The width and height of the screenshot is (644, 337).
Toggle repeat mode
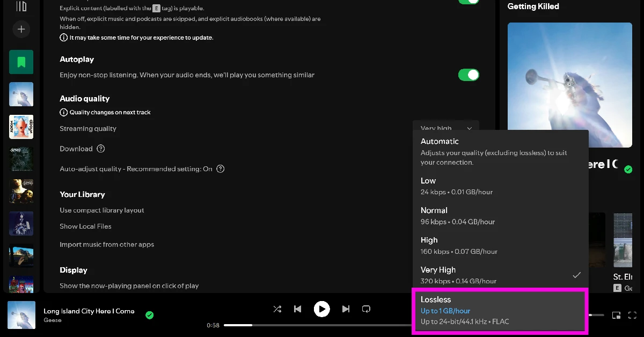pyautogui.click(x=367, y=309)
